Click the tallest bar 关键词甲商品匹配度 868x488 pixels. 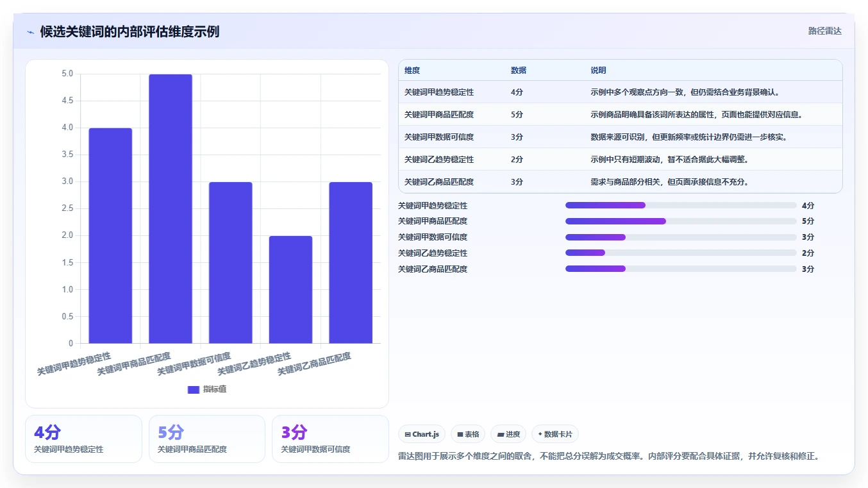pos(171,208)
